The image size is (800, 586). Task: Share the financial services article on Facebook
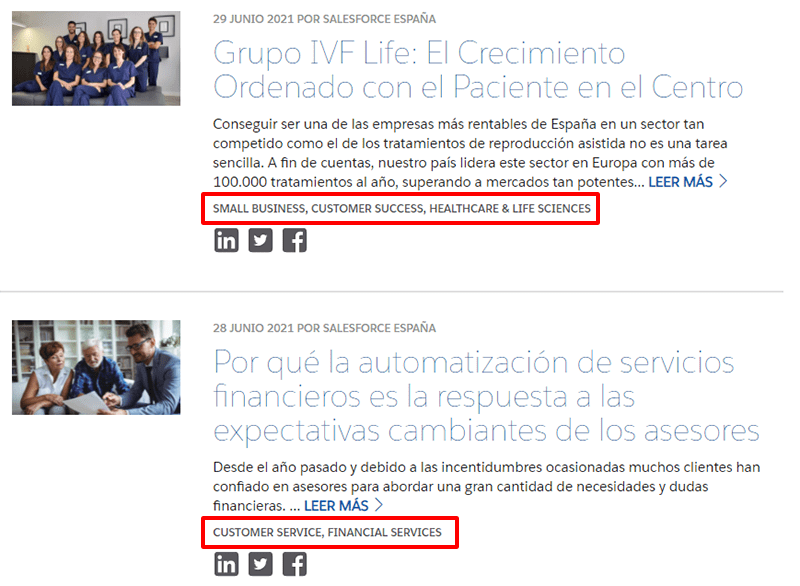(294, 564)
